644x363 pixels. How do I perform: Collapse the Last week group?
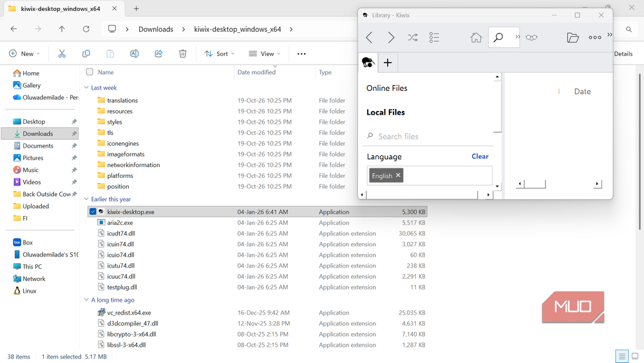pyautogui.click(x=86, y=88)
